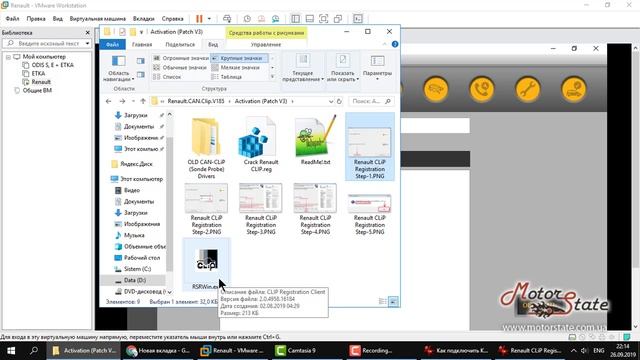The height and width of the screenshot is (360, 640).
Task: Open Windows Start menu
Action: coord(11,351)
